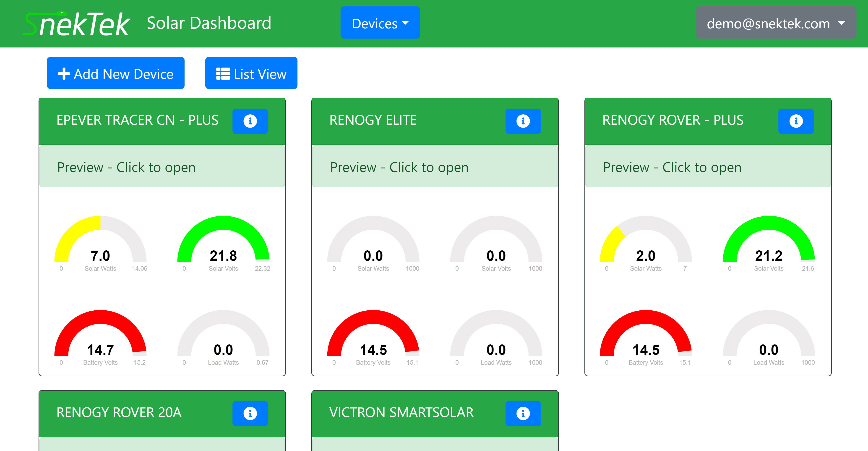The height and width of the screenshot is (451, 868).
Task: Click the 21.6 Solar Volts max value
Action: click(x=808, y=269)
